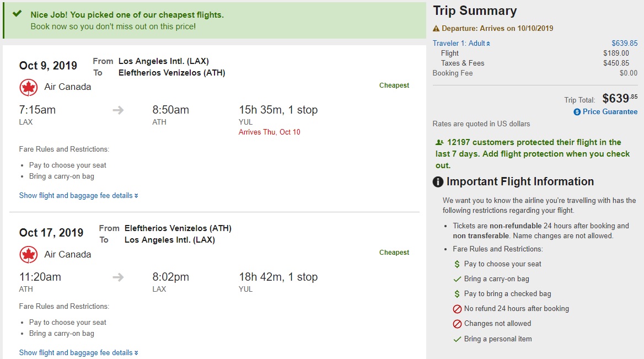Click the green checkmark in Nice Job banner
The image size is (644, 359).
point(17,14)
